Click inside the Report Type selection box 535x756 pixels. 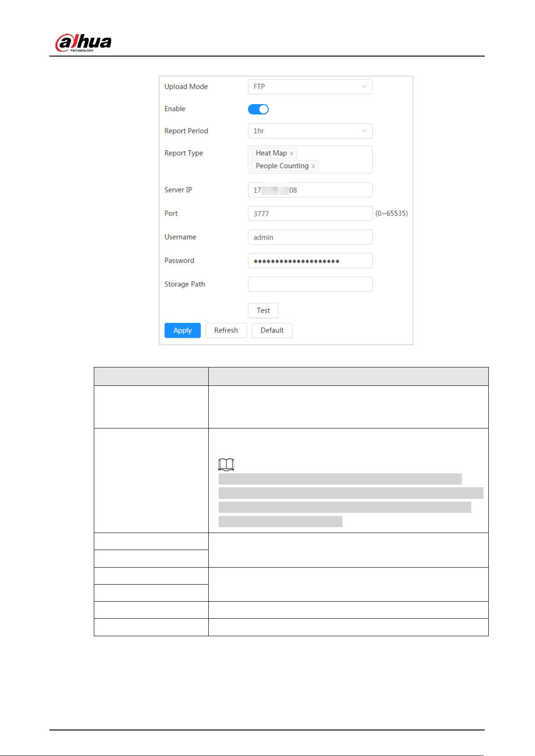[x=310, y=159]
